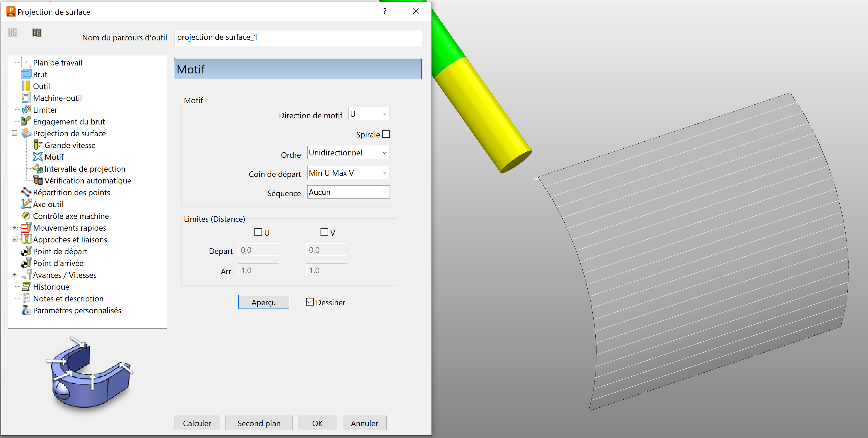The height and width of the screenshot is (438, 868).
Task: Open the Direction de motif dropdown
Action: click(x=369, y=114)
